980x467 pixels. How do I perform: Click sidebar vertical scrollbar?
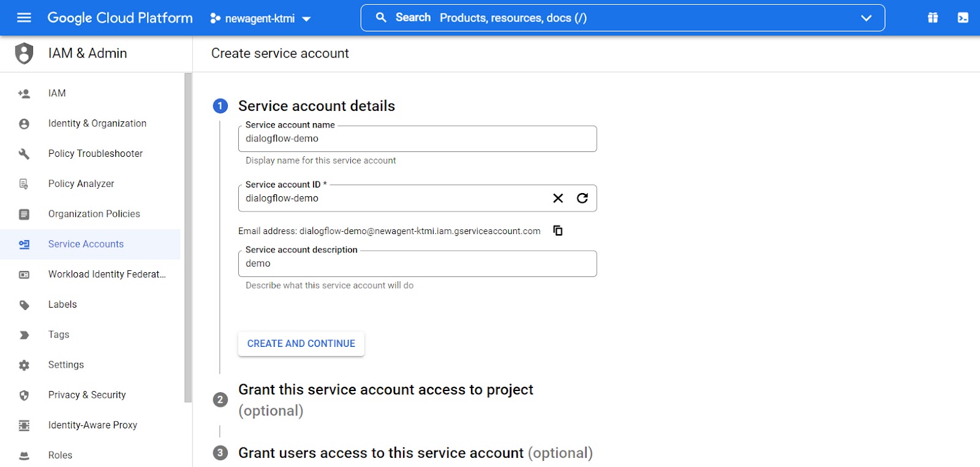click(188, 238)
